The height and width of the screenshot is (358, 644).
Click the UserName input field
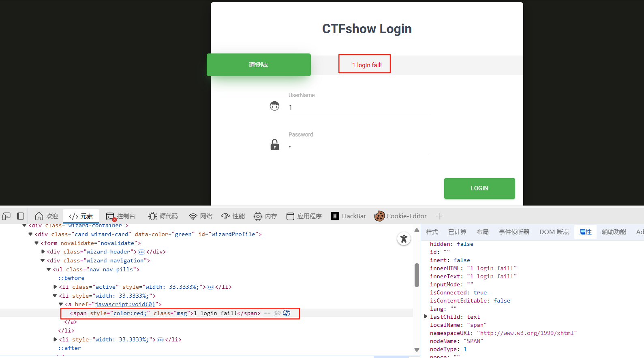359,108
